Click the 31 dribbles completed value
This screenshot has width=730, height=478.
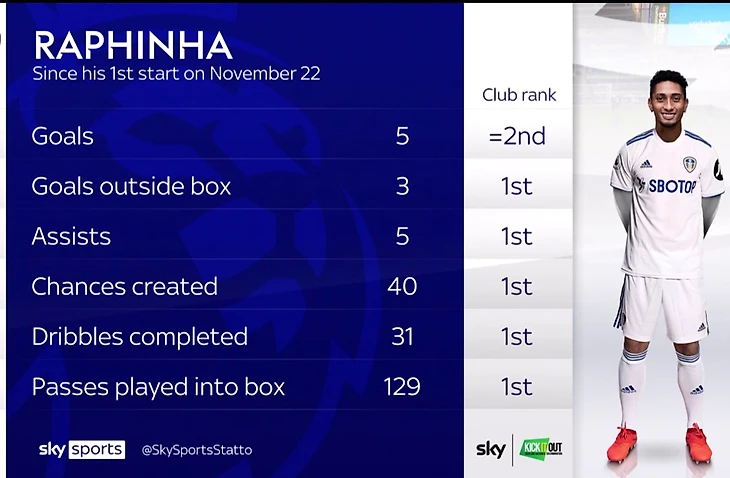402,336
